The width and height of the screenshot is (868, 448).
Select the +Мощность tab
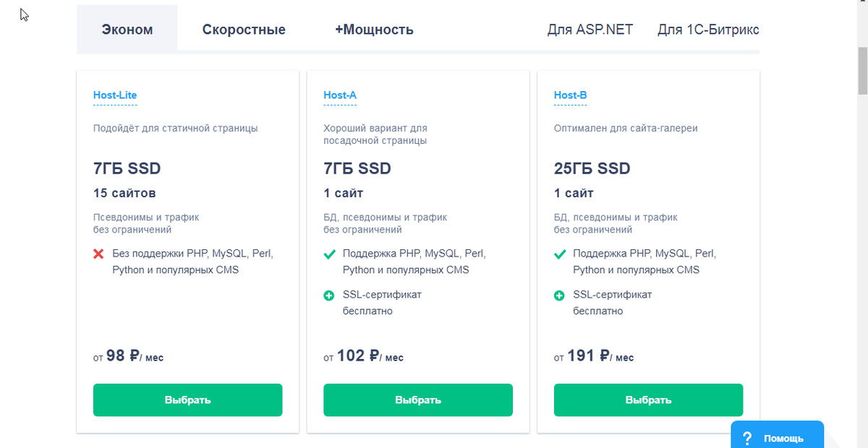(374, 30)
